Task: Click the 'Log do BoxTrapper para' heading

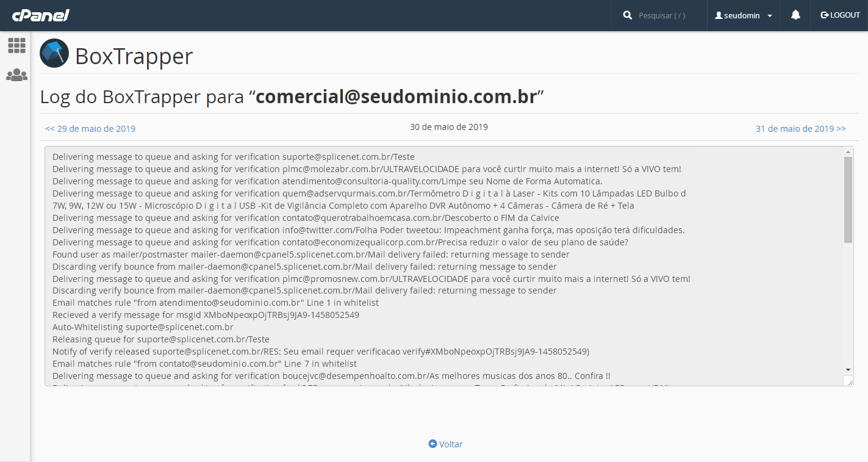Action: pyautogui.click(x=292, y=96)
